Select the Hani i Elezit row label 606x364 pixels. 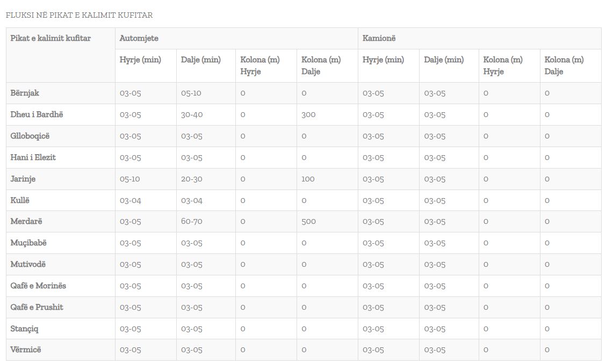coord(33,157)
